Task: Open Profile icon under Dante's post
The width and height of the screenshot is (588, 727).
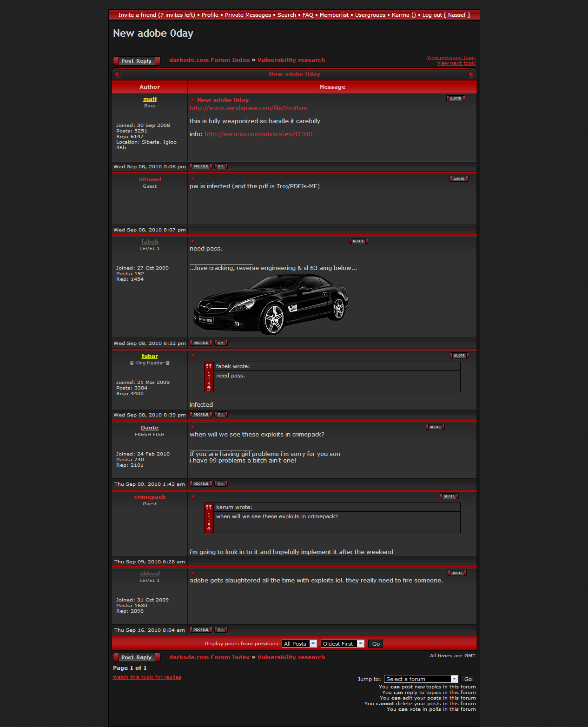Action: [201, 484]
